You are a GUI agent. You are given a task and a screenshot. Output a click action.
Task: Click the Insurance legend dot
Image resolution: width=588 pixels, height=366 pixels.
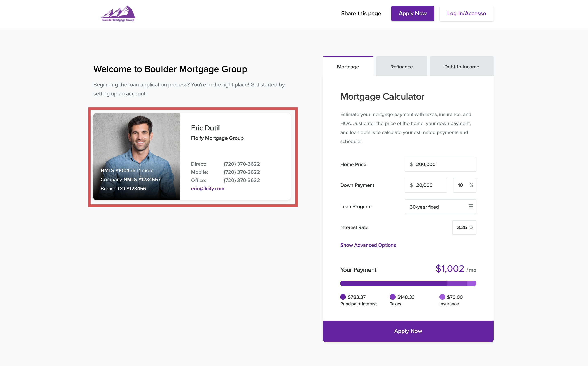coord(442,297)
